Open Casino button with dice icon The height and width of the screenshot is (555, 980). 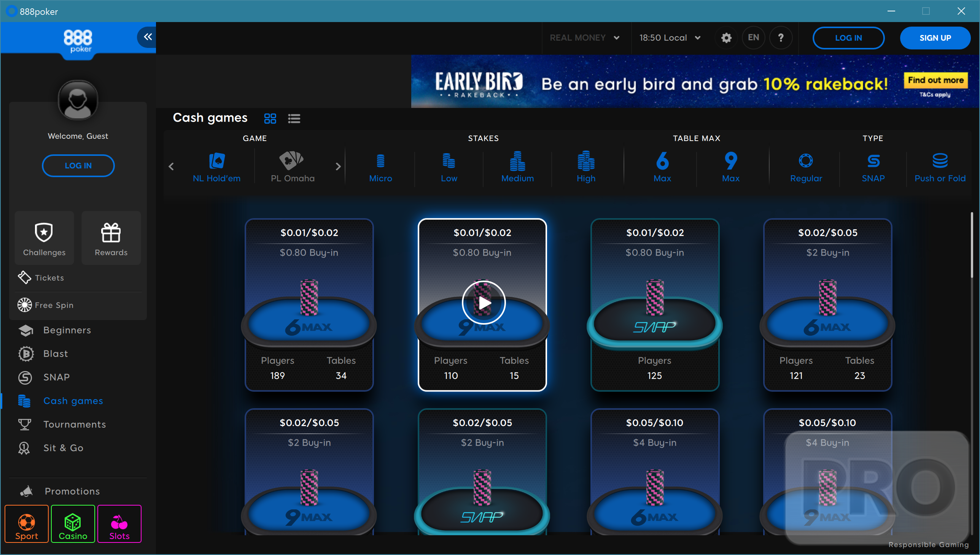coord(73,524)
